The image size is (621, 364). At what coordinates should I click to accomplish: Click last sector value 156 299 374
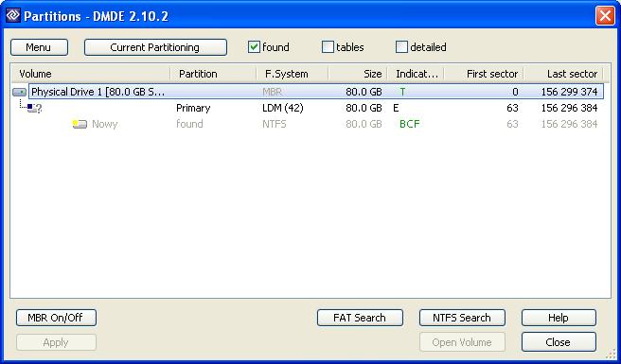pyautogui.click(x=569, y=92)
